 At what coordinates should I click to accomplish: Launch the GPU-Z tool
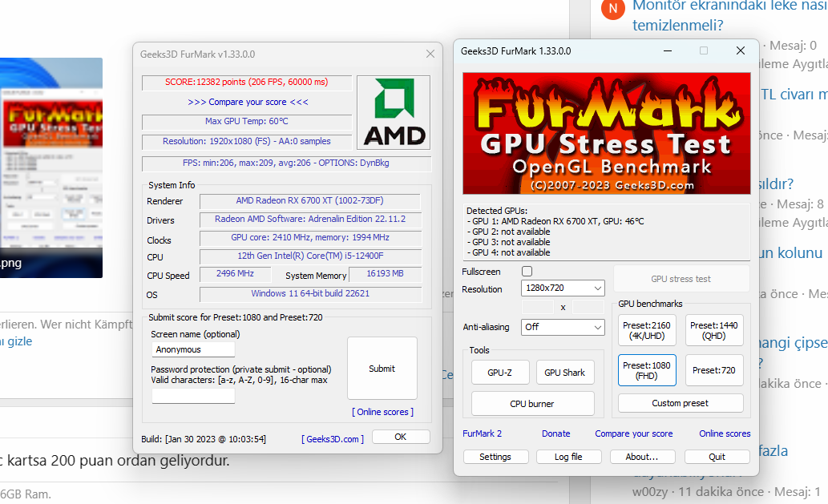click(x=499, y=373)
